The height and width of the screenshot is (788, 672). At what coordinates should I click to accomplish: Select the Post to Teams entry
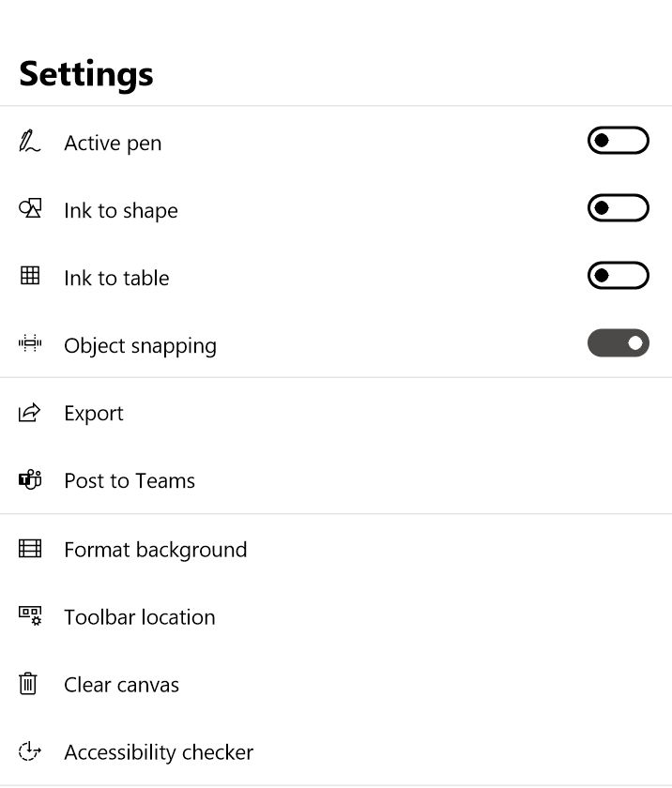(x=130, y=480)
